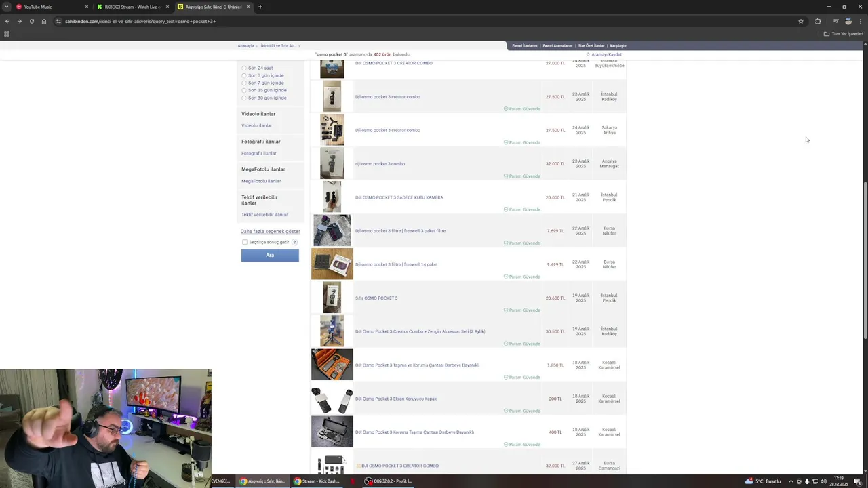Filter by Videolu ilanlar link
Image resolution: width=868 pixels, height=488 pixels.
256,125
